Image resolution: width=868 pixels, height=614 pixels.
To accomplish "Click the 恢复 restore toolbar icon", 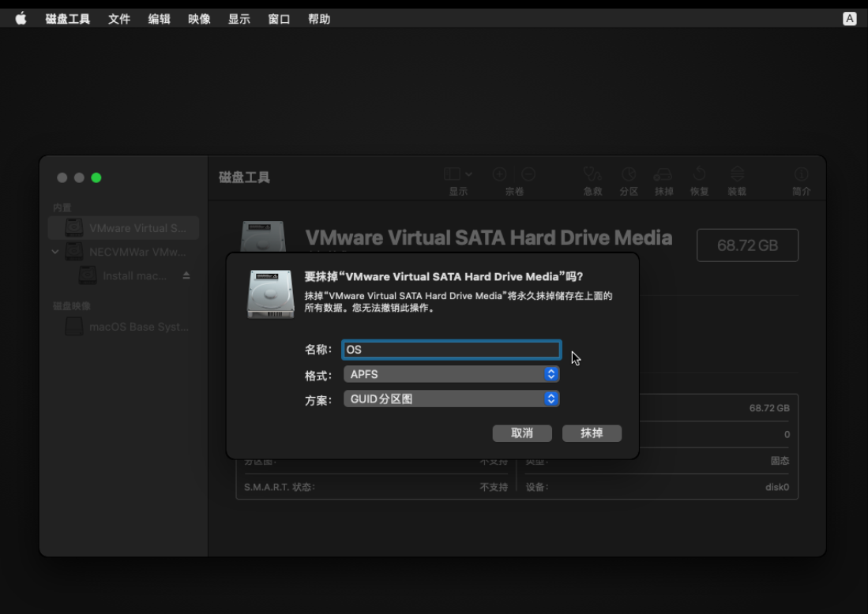I will (x=699, y=174).
